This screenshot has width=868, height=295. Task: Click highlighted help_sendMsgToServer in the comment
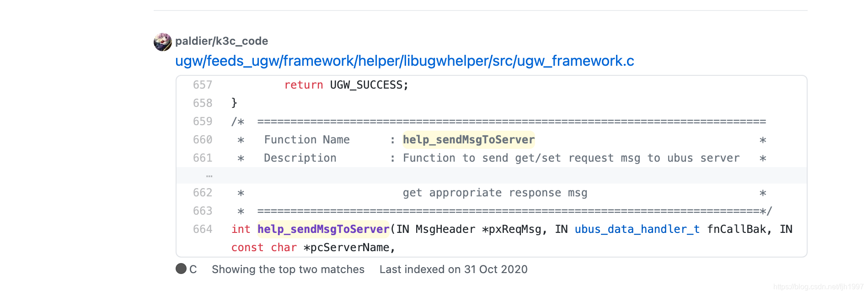pos(469,140)
